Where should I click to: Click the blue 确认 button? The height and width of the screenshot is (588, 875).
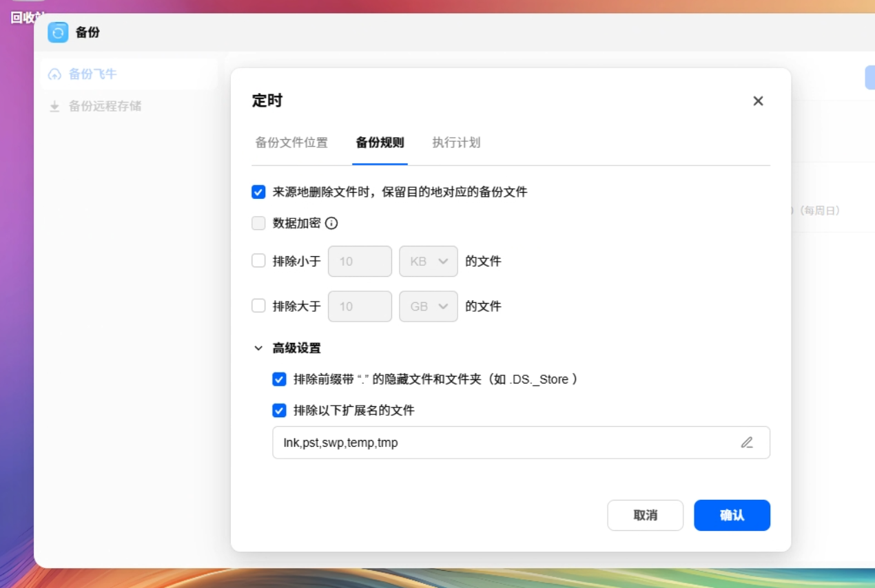(732, 515)
